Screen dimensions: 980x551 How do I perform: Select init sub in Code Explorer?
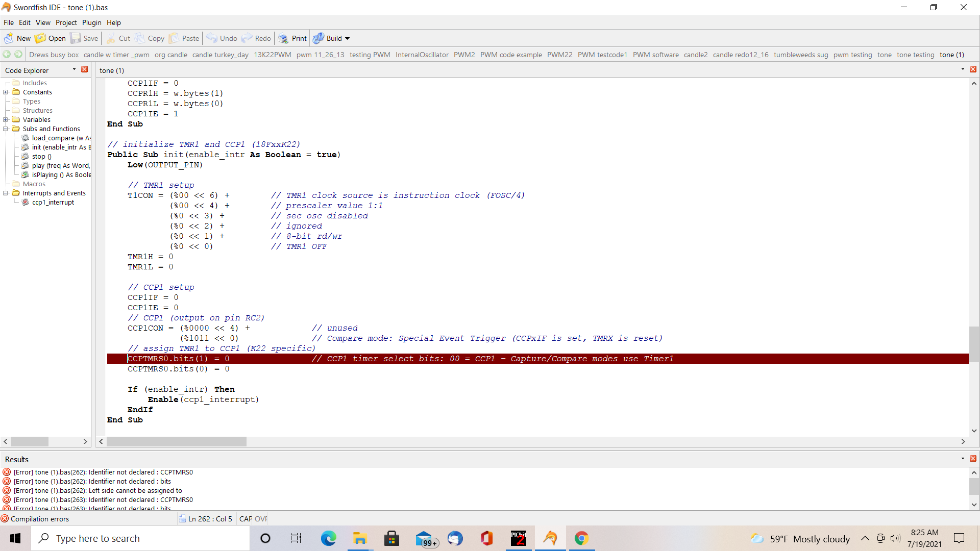pos(61,147)
